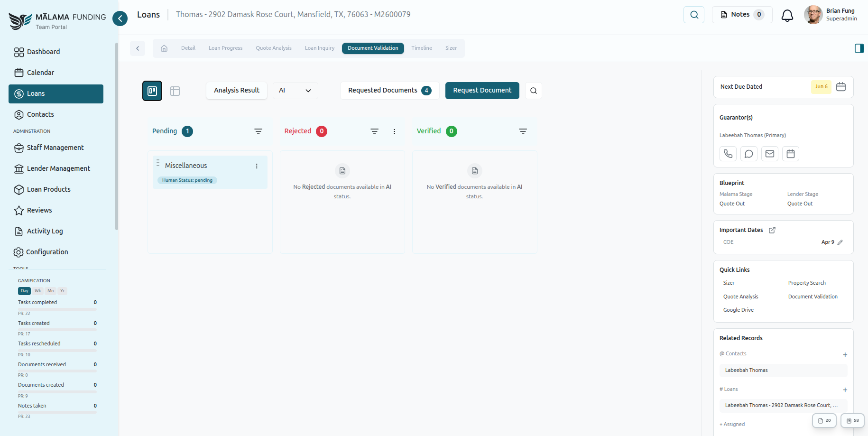Open the filter on the Pending column
The height and width of the screenshot is (436, 868).
tap(258, 131)
